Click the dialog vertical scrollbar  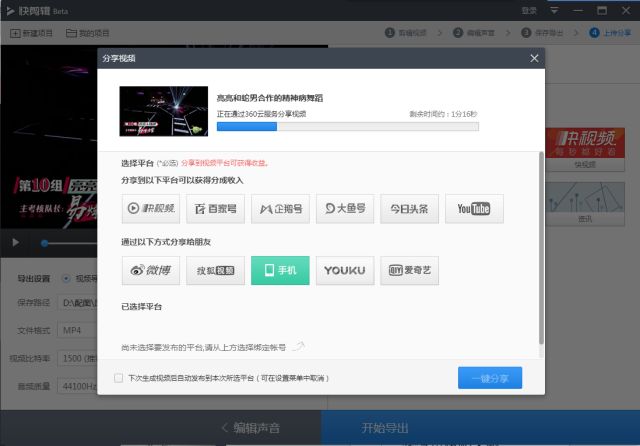click(541, 248)
